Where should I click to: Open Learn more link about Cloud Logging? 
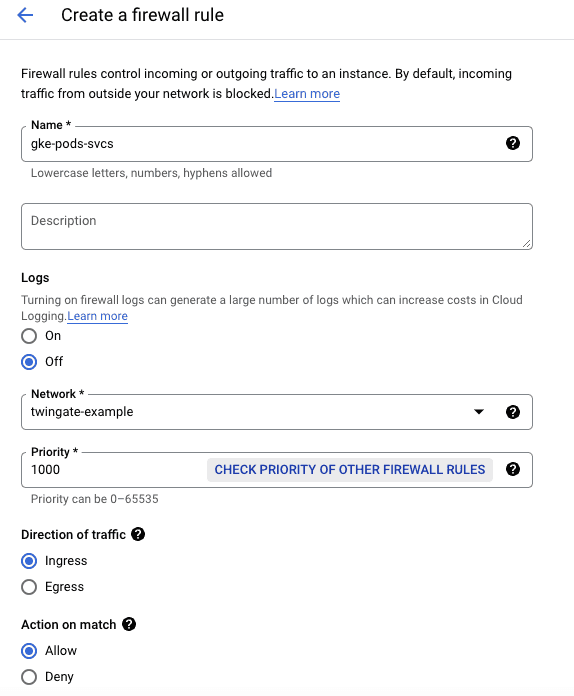click(x=97, y=316)
